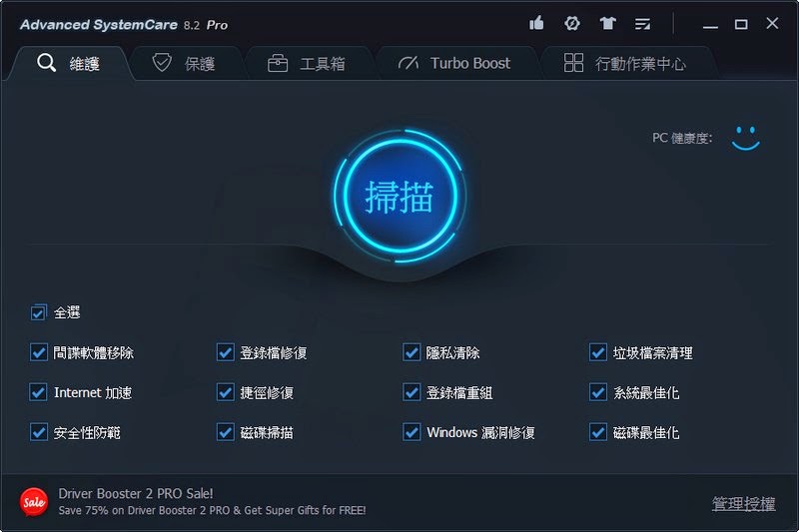Viewport: 799px width, 532px height.
Task: Open the 行動作業中心 tab
Action: [626, 63]
